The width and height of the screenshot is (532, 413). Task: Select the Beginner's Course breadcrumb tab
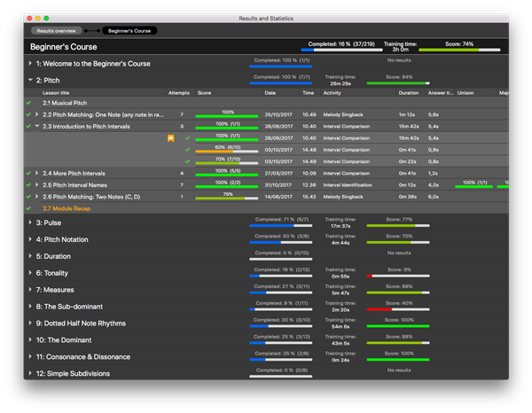click(129, 30)
